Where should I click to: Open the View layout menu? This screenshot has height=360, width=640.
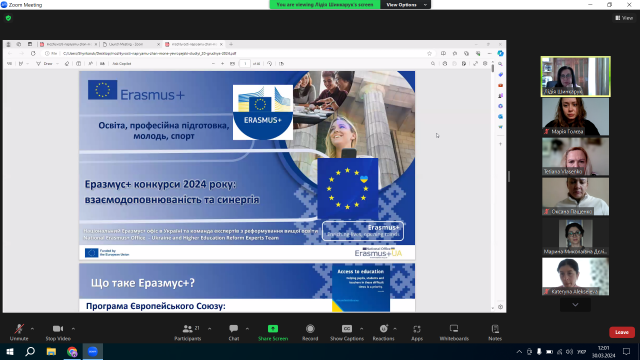624,18
